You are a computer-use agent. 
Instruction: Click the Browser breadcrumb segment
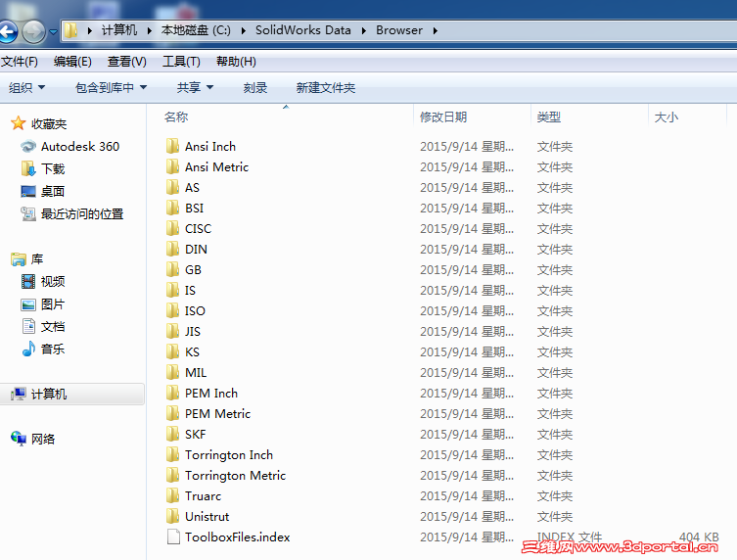coord(399,30)
